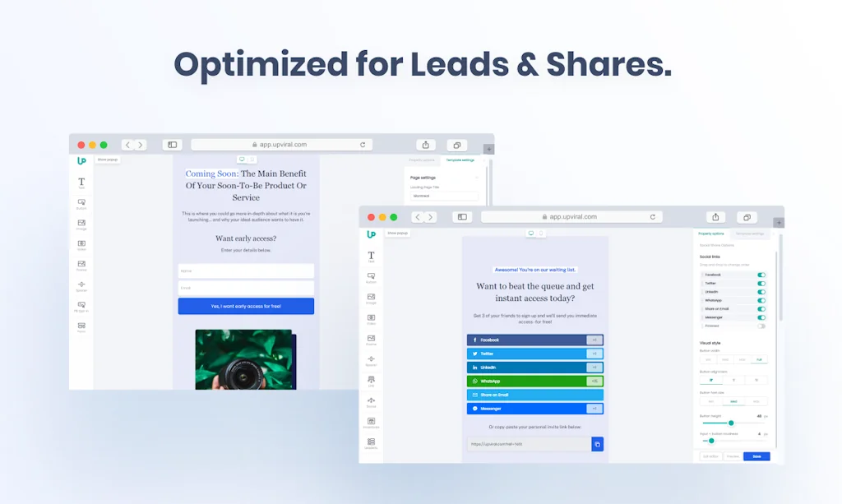Select the Text tool in the front window sidebar
This screenshot has height=504, width=842.
click(x=371, y=257)
